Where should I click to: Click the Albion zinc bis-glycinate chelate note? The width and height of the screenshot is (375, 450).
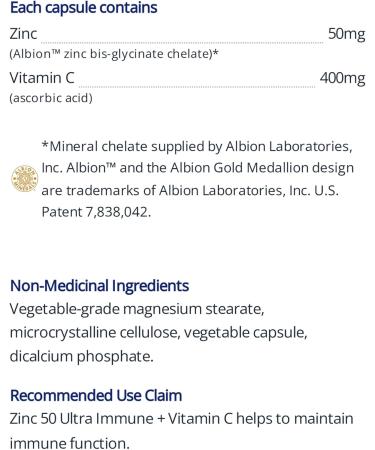[114, 54]
